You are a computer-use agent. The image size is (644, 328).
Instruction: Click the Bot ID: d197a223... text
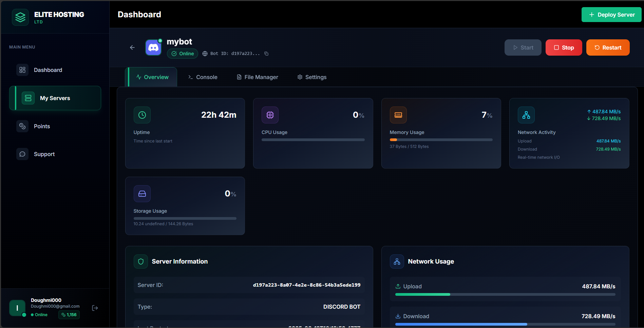pos(235,54)
